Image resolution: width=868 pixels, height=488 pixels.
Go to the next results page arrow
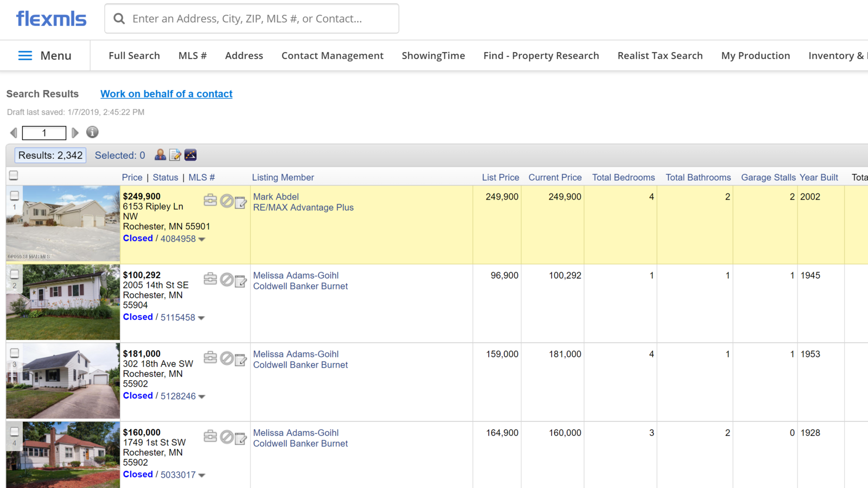tap(75, 133)
